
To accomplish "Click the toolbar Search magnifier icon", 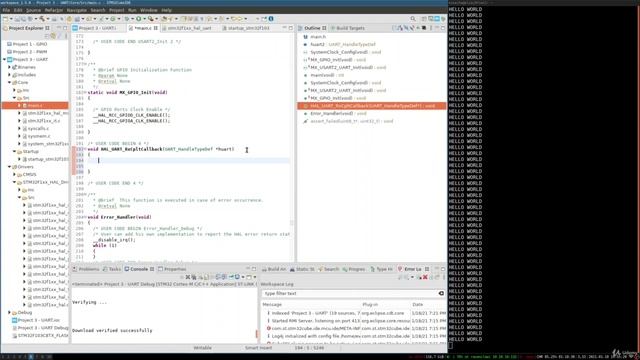I will point(413,19).
